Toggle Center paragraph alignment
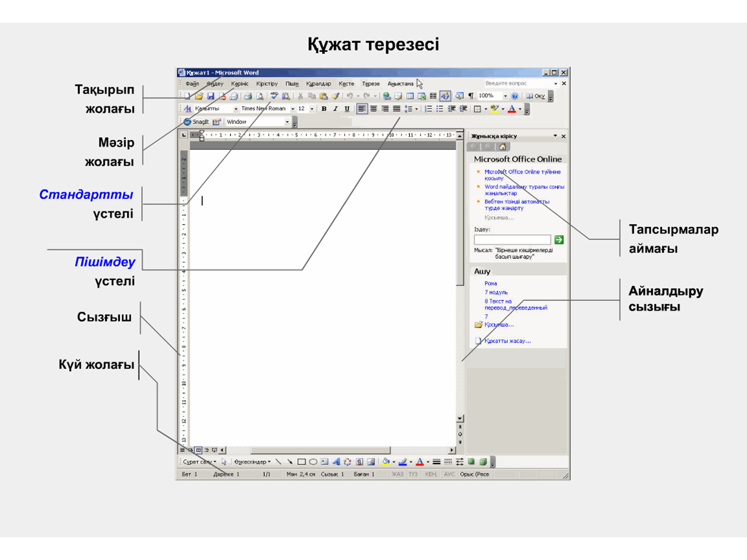This screenshot has width=747, height=560. [373, 109]
